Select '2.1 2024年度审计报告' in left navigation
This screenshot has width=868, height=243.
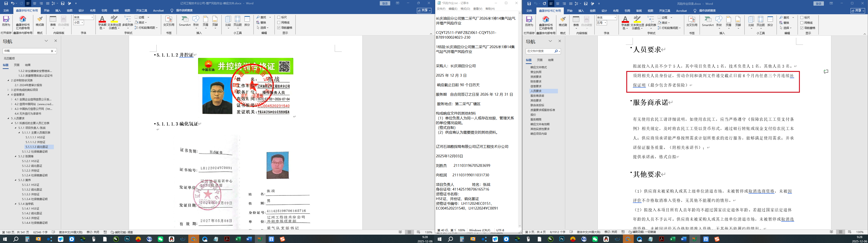pos(28,85)
